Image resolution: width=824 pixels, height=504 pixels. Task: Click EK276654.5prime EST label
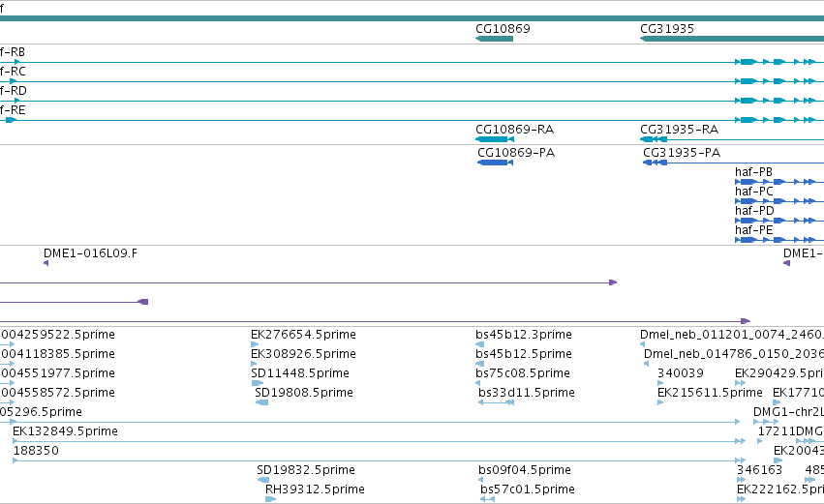click(x=303, y=335)
